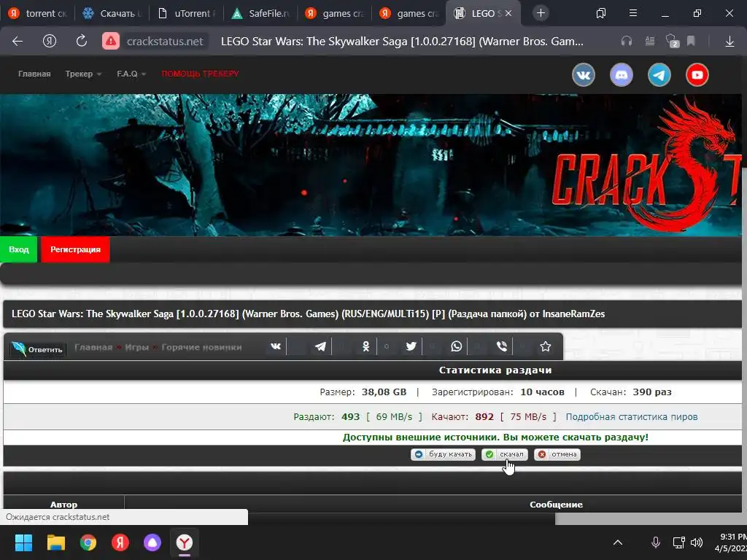Click the red Регистрация button
The image size is (747, 560).
pyautogui.click(x=75, y=249)
